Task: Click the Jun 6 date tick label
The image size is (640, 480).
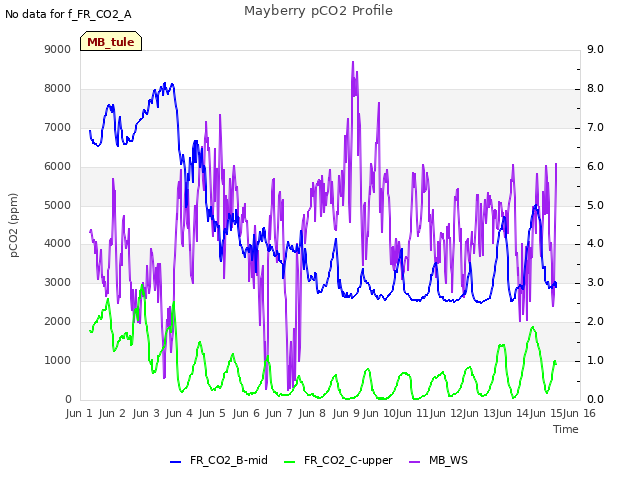Action: point(246,413)
